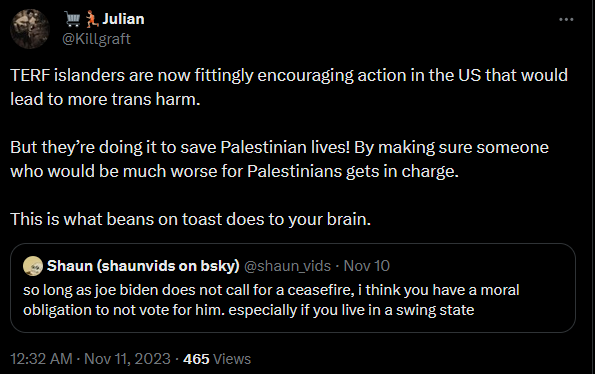Click the line 'But they're doing it to save'

click(x=279, y=147)
